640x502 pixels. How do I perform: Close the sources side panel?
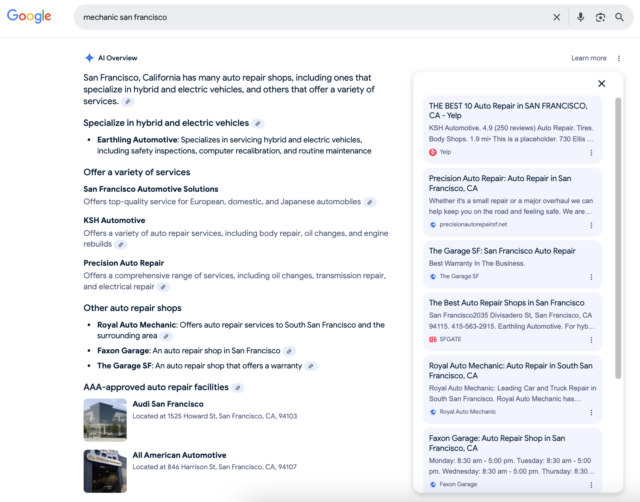[601, 84]
